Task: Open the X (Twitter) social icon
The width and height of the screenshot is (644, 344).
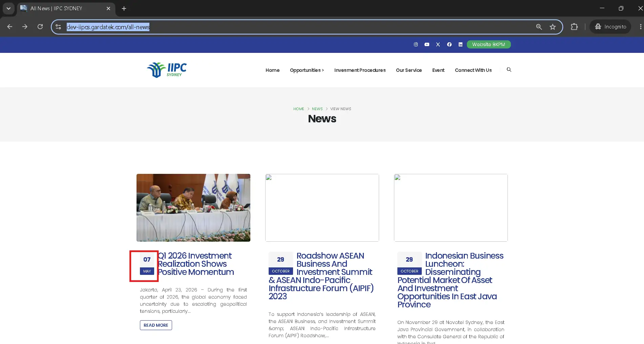Action: (x=438, y=44)
